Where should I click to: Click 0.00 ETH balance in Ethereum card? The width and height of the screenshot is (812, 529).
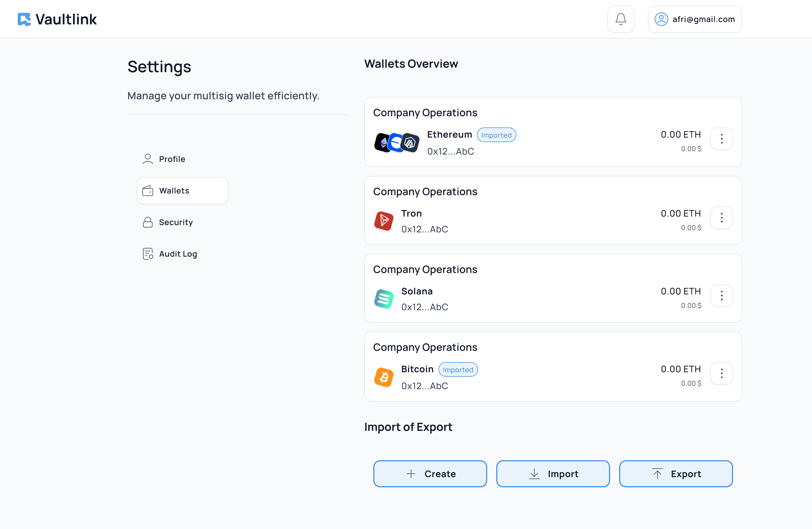681,135
